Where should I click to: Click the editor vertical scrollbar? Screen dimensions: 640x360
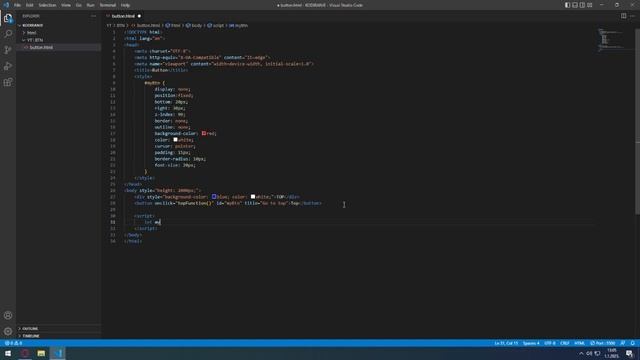(x=637, y=122)
